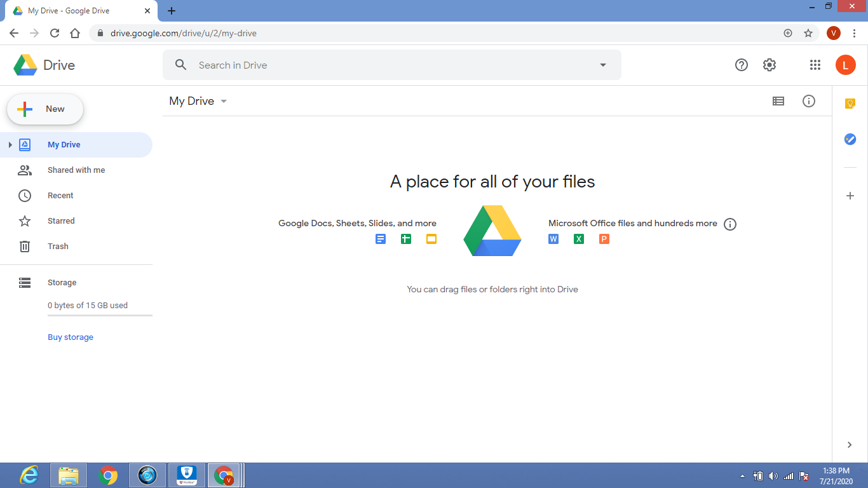Screen dimensions: 868x488
Task: Open a new browser tab
Action: point(172,11)
